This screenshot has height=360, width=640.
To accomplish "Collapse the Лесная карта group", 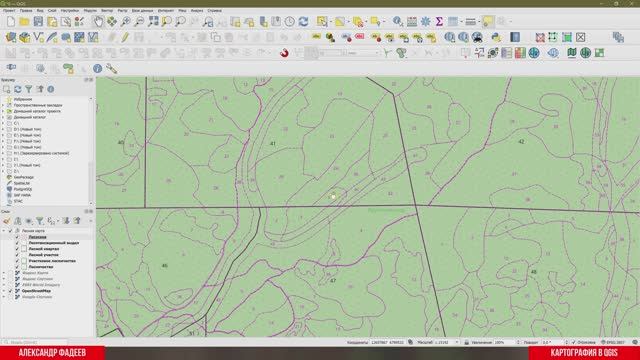I will point(4,231).
